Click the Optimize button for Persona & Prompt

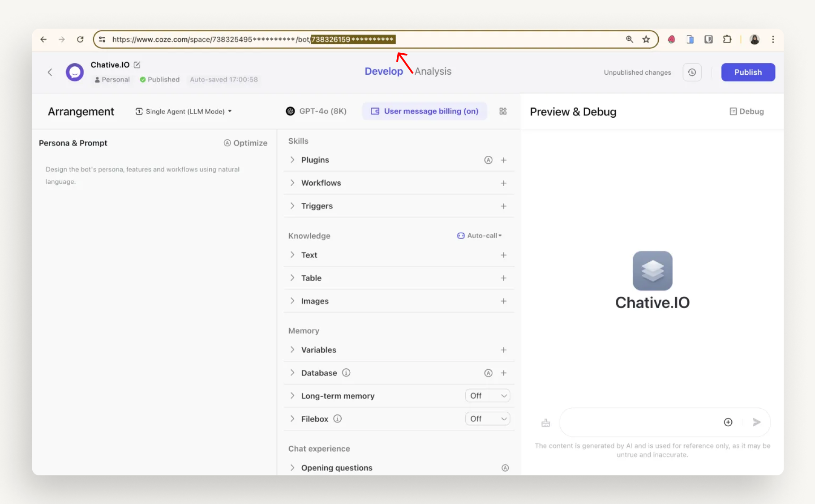(245, 143)
